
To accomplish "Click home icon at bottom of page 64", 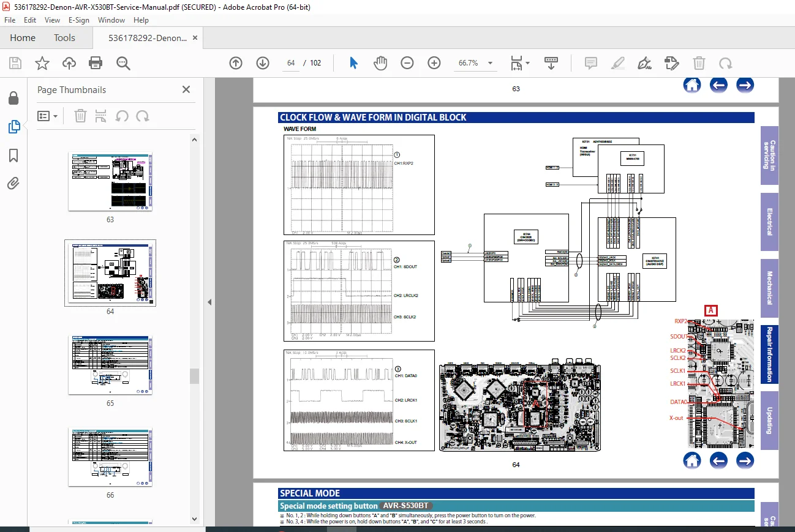I will click(x=692, y=460).
